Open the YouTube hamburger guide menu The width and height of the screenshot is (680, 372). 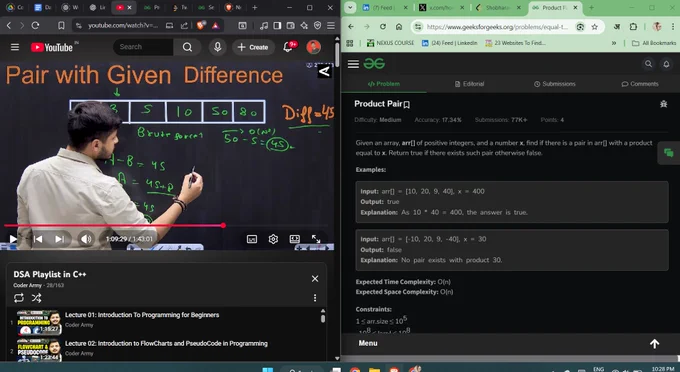pos(15,47)
